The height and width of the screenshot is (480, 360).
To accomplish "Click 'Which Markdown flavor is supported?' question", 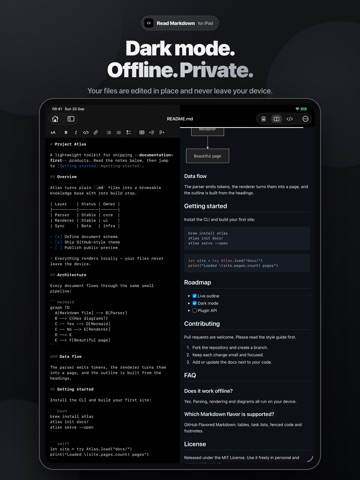I will [x=229, y=414].
